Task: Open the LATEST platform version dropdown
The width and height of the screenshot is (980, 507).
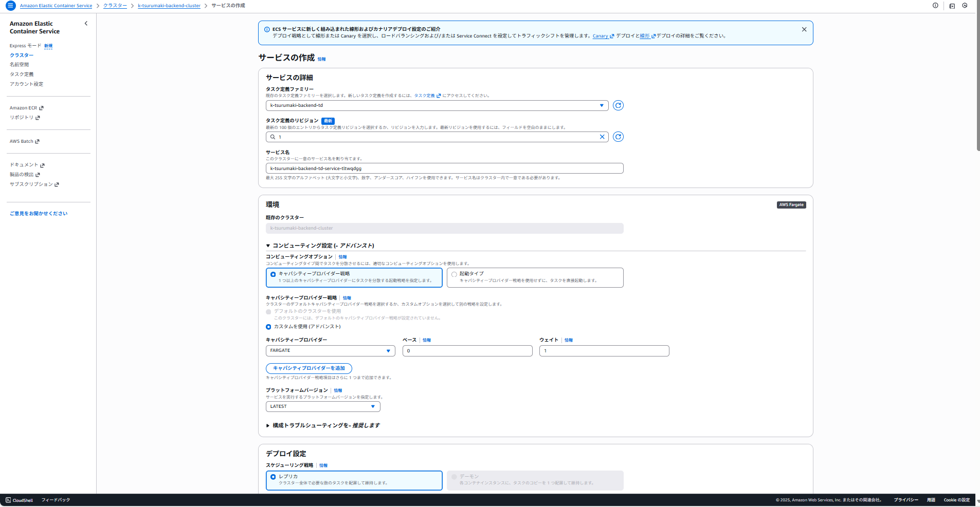Action: click(323, 406)
